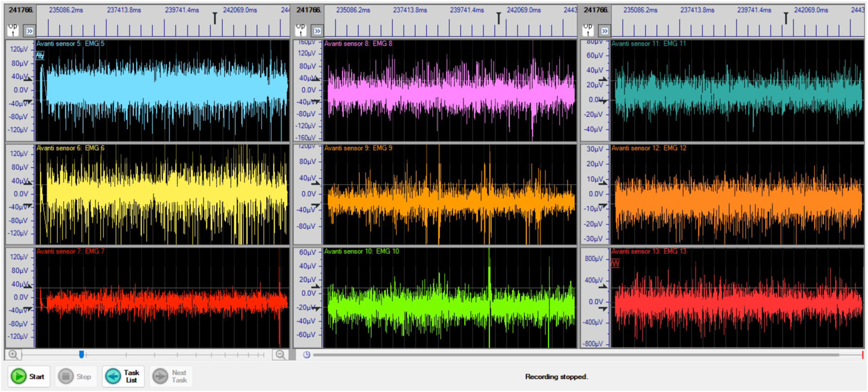Click the zoom-in magnifier icon

(x=13, y=355)
